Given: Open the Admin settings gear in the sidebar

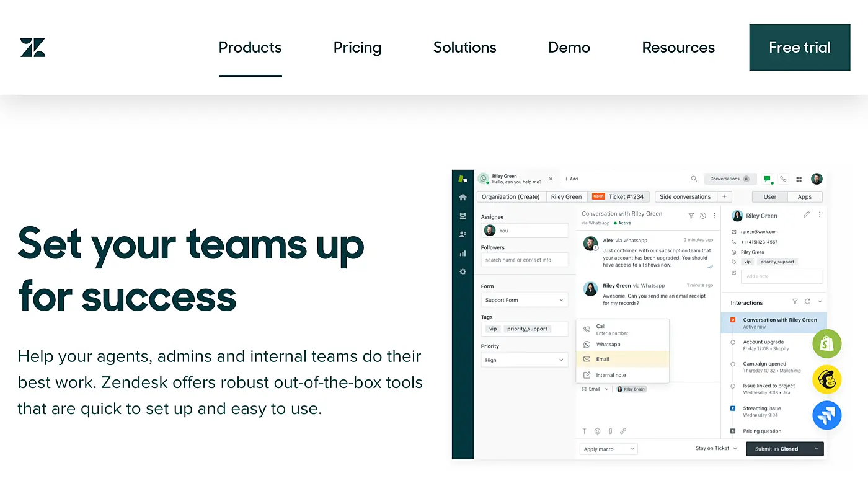Looking at the screenshot, I should 463,271.
